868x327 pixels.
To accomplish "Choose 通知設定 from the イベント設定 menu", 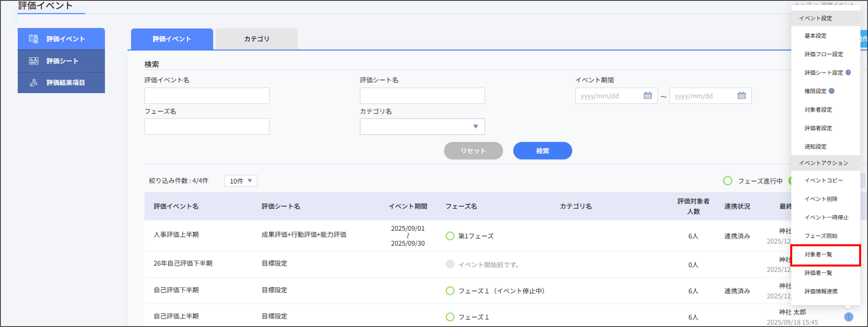I will pos(815,146).
